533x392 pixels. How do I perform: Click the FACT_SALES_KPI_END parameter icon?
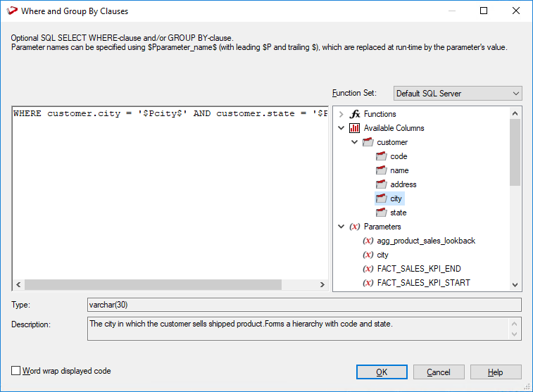368,269
